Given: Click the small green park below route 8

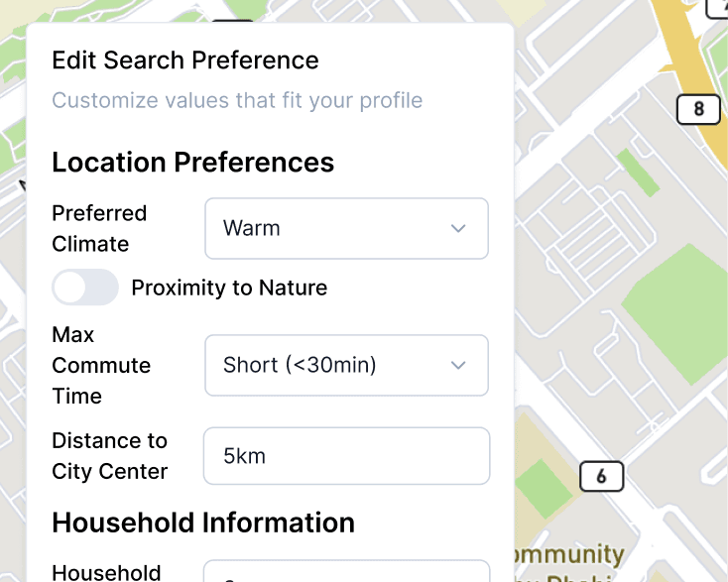Looking at the screenshot, I should click(x=636, y=172).
